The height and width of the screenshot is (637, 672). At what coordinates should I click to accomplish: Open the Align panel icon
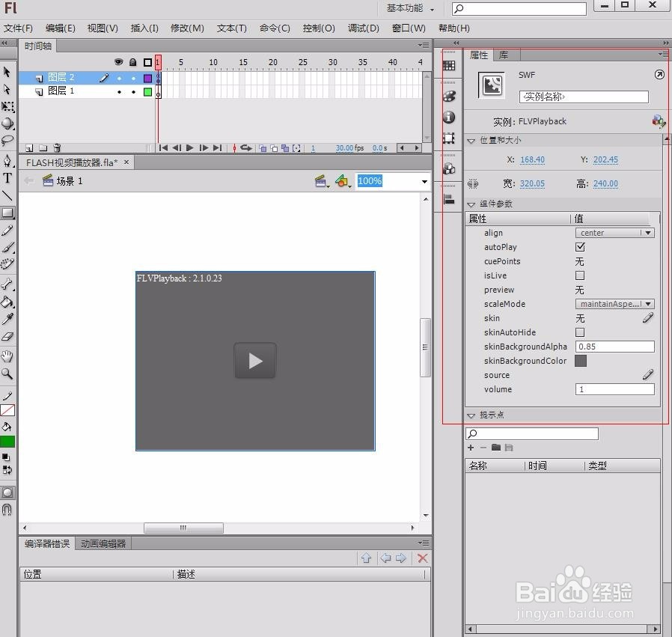[449, 199]
